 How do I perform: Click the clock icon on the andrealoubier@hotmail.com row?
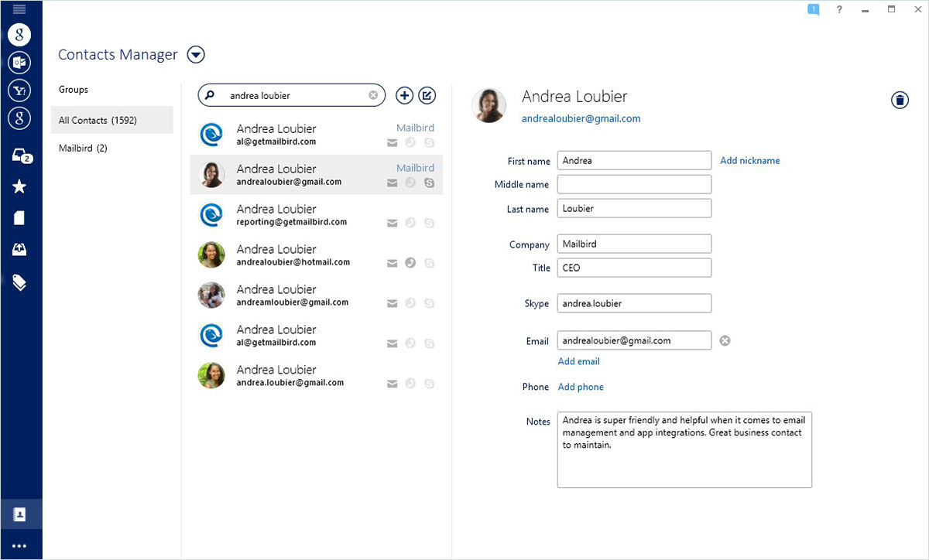click(410, 263)
